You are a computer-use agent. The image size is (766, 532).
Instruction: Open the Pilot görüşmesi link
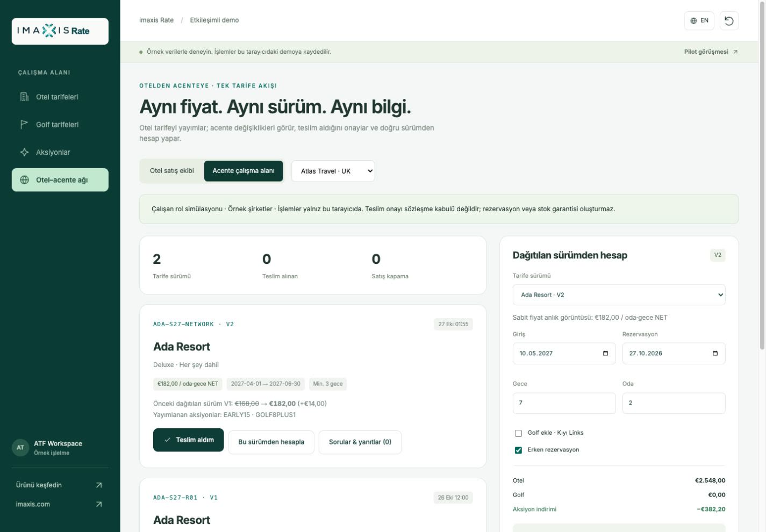[711, 52]
